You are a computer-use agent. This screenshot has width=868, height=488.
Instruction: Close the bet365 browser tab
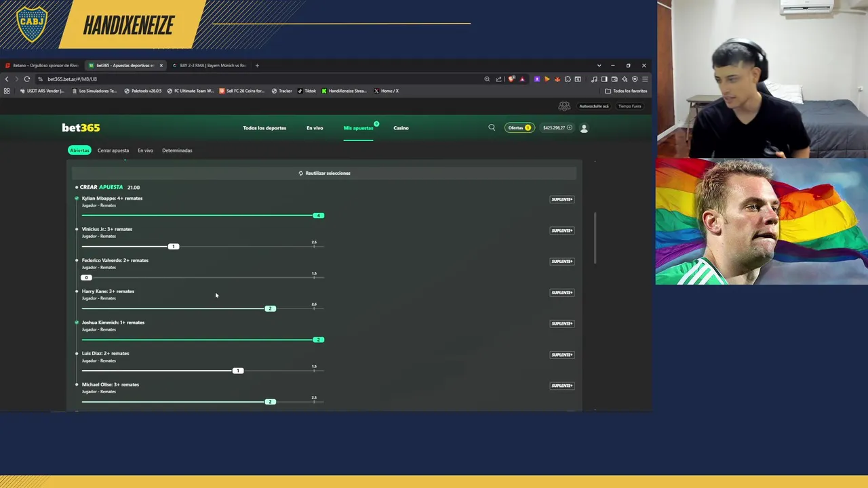pyautogui.click(x=161, y=66)
